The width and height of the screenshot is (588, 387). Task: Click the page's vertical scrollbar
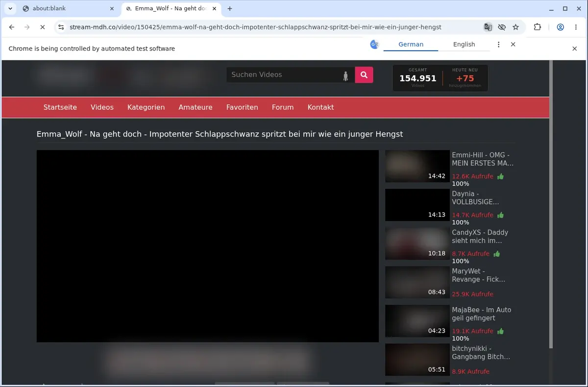[551, 204]
